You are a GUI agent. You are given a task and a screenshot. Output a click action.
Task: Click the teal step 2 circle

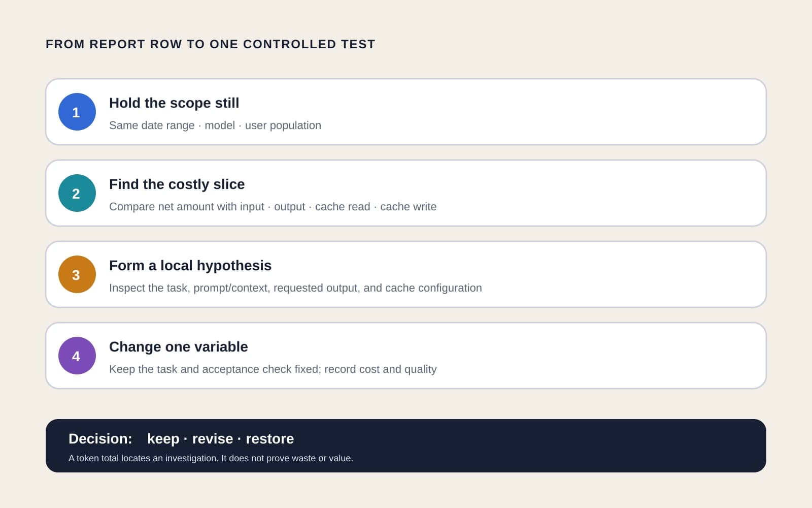tap(77, 193)
